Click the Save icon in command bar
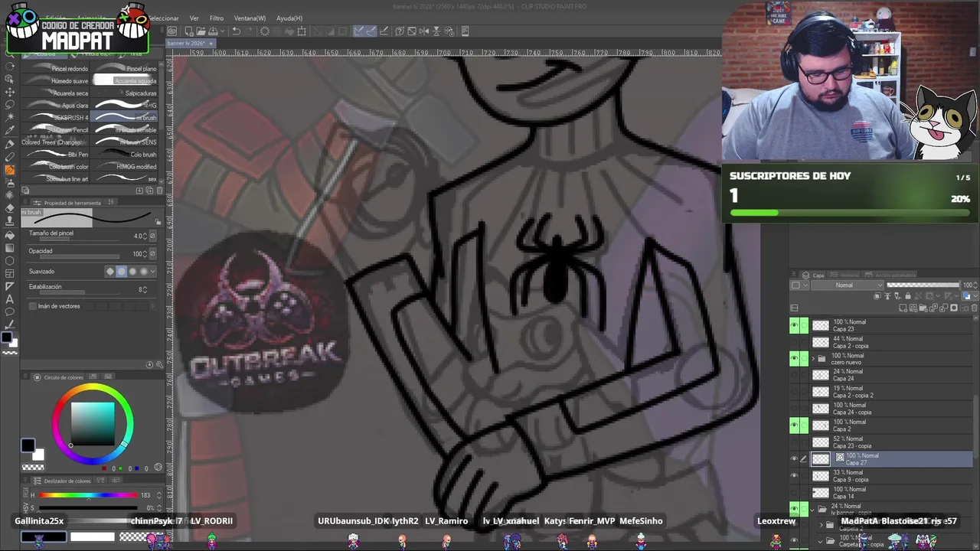The height and width of the screenshot is (551, 980). [213, 31]
